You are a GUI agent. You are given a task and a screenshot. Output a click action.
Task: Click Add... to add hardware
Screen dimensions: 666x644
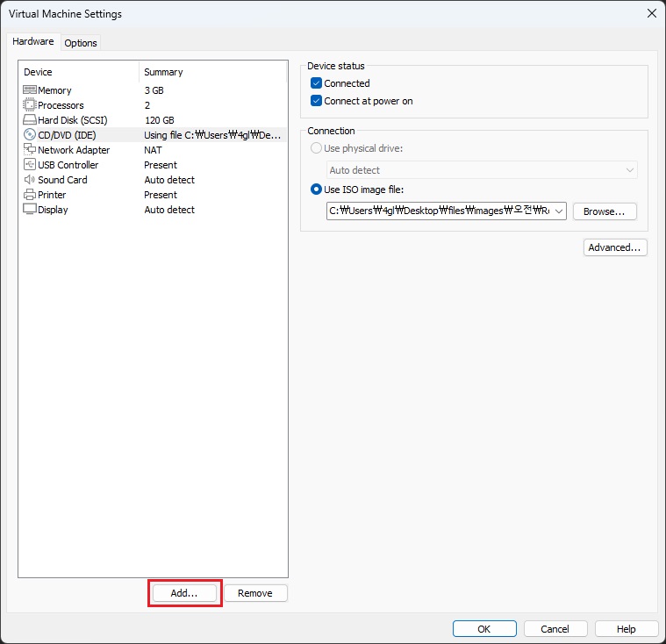pos(184,593)
